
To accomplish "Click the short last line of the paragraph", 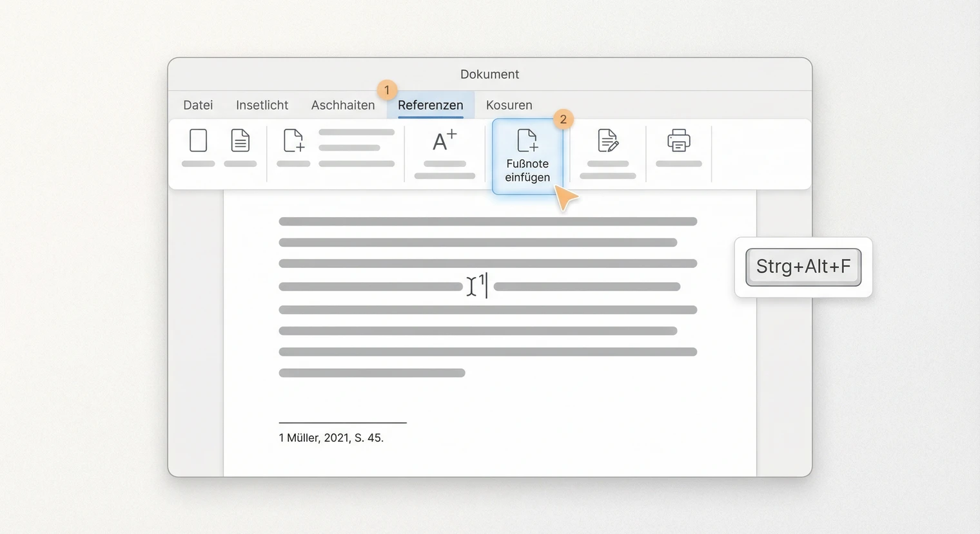I will coord(371,373).
